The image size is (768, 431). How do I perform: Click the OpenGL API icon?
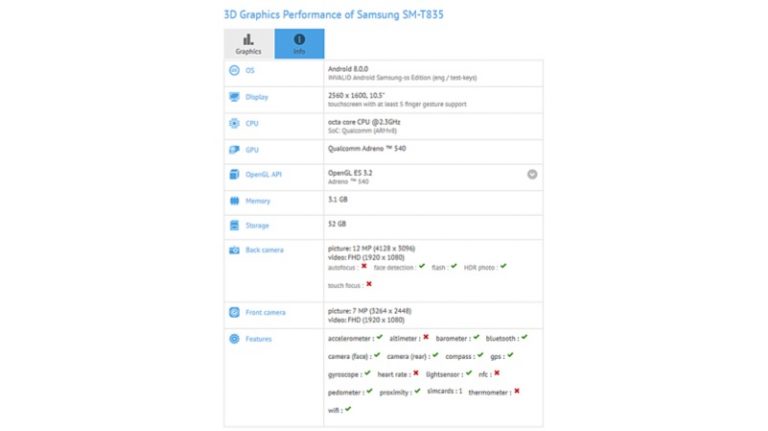(x=234, y=174)
